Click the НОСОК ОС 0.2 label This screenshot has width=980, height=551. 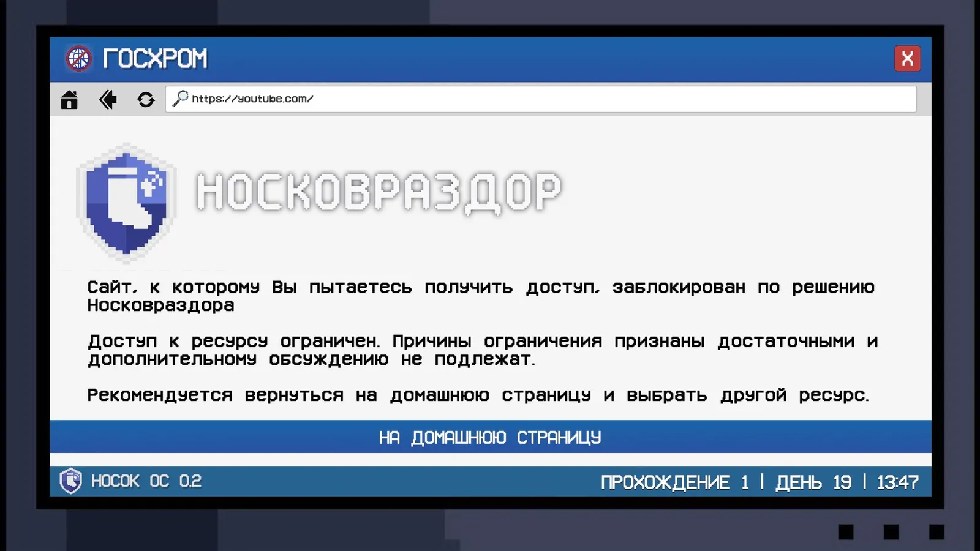(146, 481)
